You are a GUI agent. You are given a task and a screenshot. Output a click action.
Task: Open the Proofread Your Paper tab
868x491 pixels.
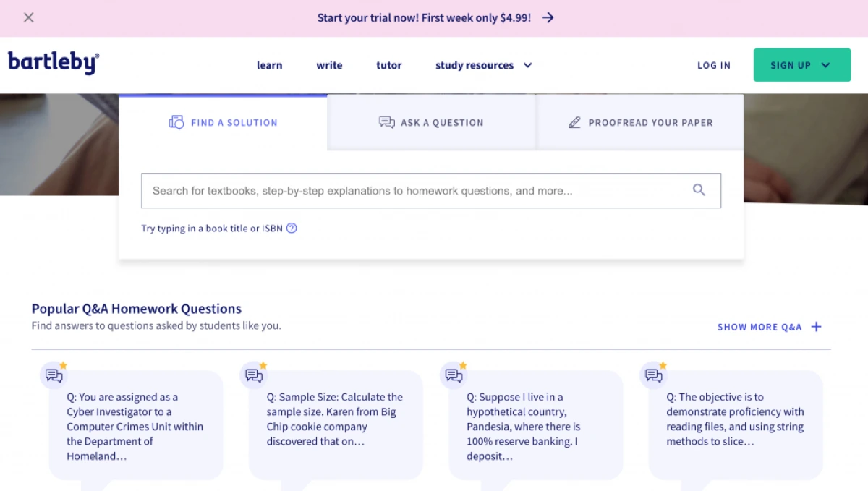[x=640, y=123]
